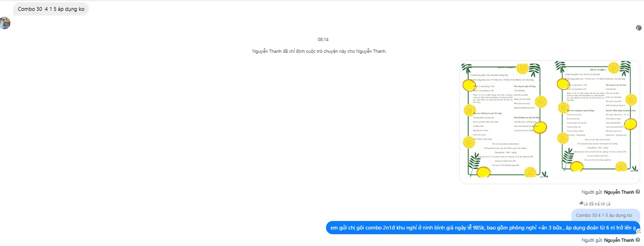The width and height of the screenshot is (644, 246).
Task: Click "Người gửi:" label under the blue message
Action: [x=592, y=241]
